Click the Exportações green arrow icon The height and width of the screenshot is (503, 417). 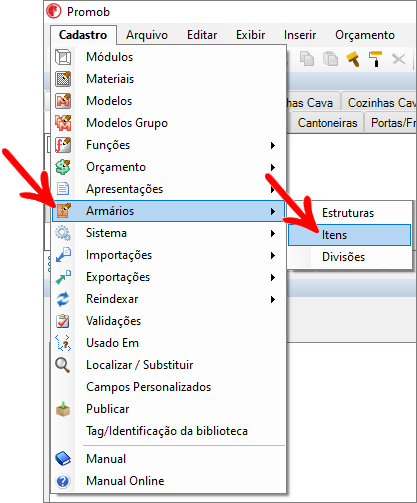point(63,277)
